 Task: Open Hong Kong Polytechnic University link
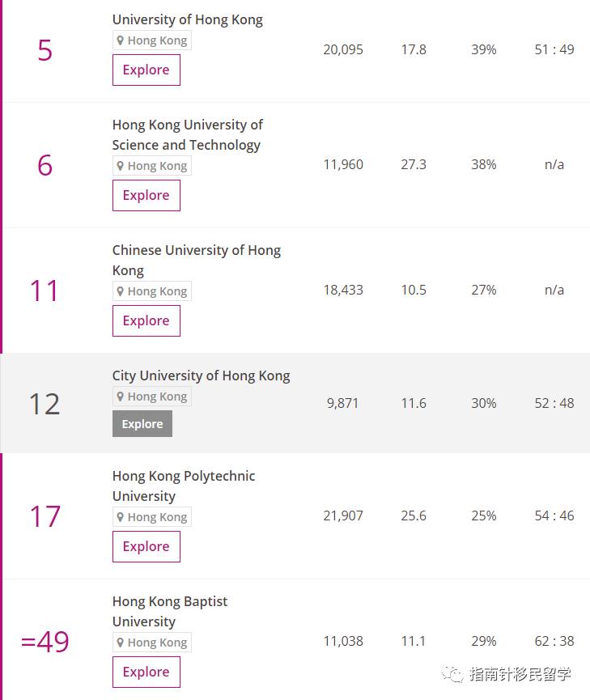click(184, 486)
